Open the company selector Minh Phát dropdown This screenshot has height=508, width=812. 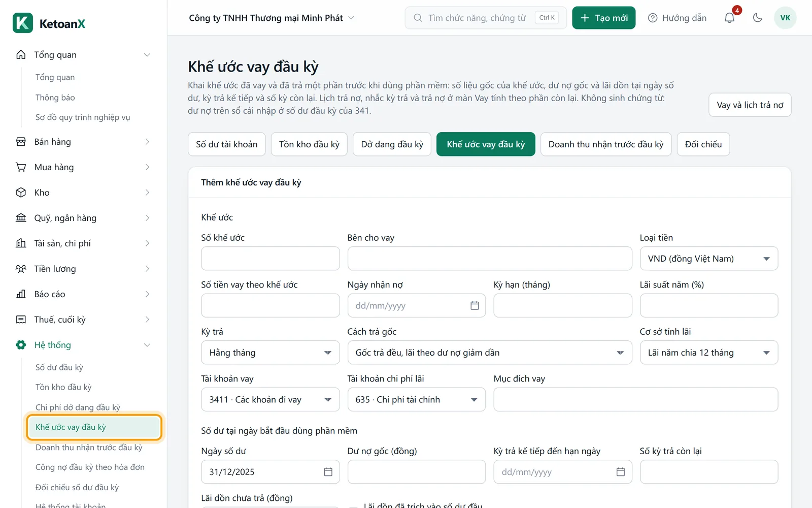(272, 18)
